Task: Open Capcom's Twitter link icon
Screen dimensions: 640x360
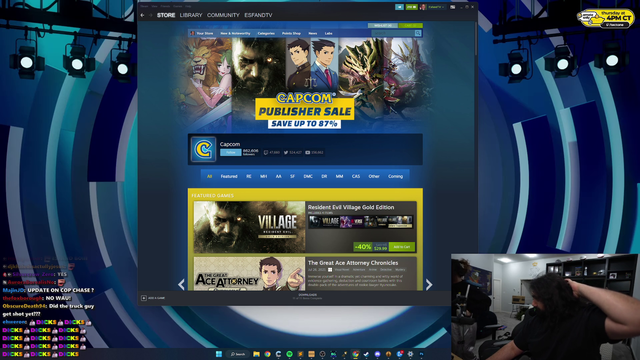Action: point(286,153)
